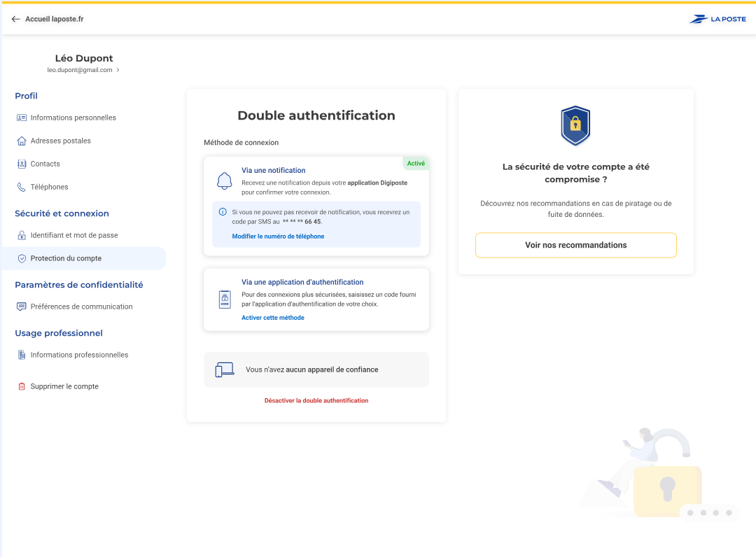This screenshot has height=557, width=756.
Task: Go to Préférences de communication
Action: pyautogui.click(x=81, y=306)
